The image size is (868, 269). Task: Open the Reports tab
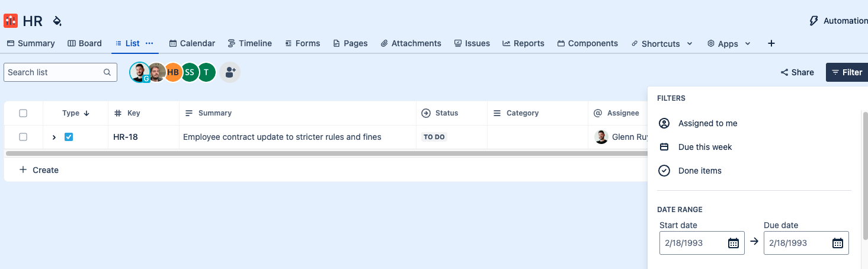pos(523,43)
